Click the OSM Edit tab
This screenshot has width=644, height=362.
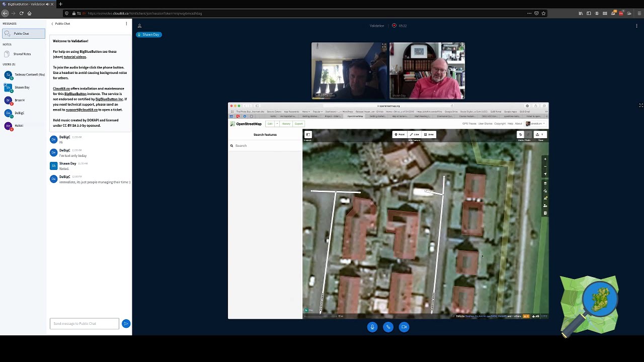click(x=270, y=124)
